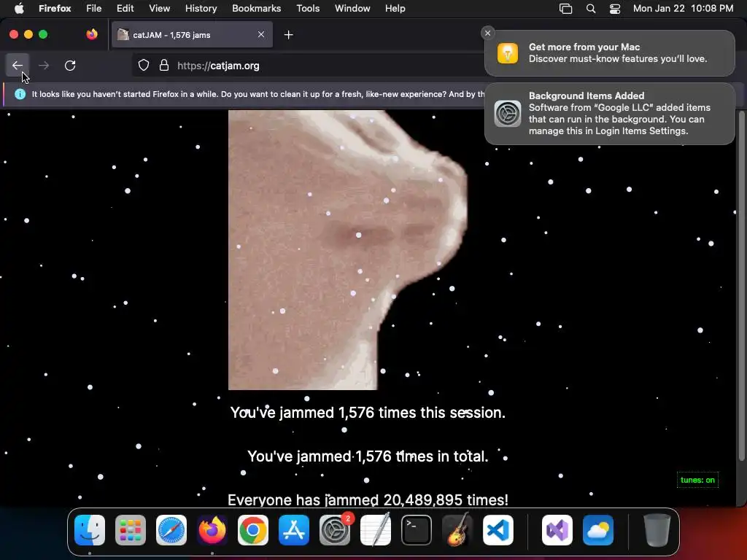Screen dimensions: 747x560
Task: Open Launchpad from the Dock
Action: [131, 530]
